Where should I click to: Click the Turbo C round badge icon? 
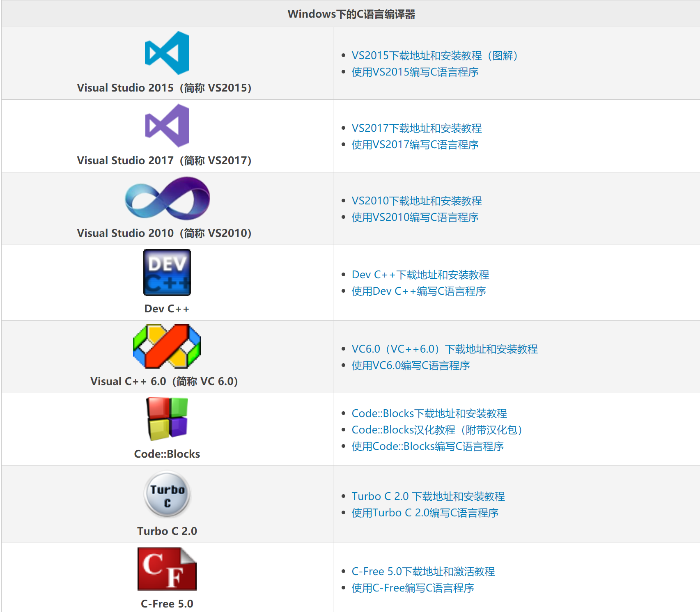167,494
